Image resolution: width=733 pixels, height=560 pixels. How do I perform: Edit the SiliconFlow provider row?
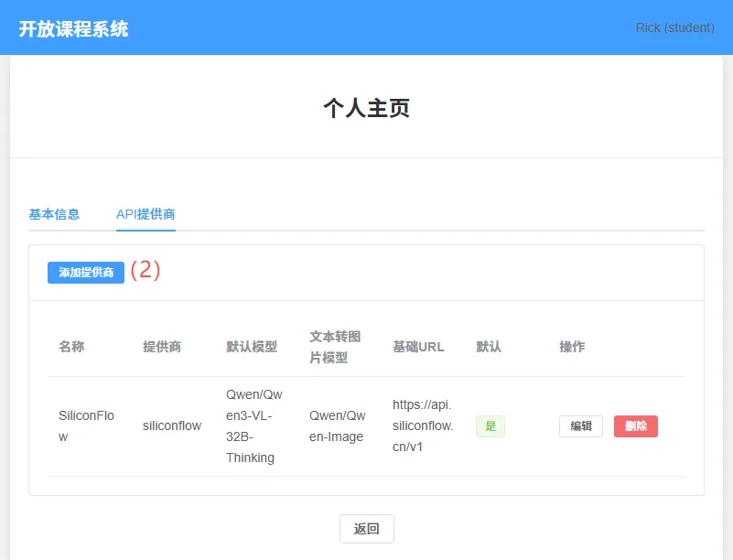coord(581,426)
